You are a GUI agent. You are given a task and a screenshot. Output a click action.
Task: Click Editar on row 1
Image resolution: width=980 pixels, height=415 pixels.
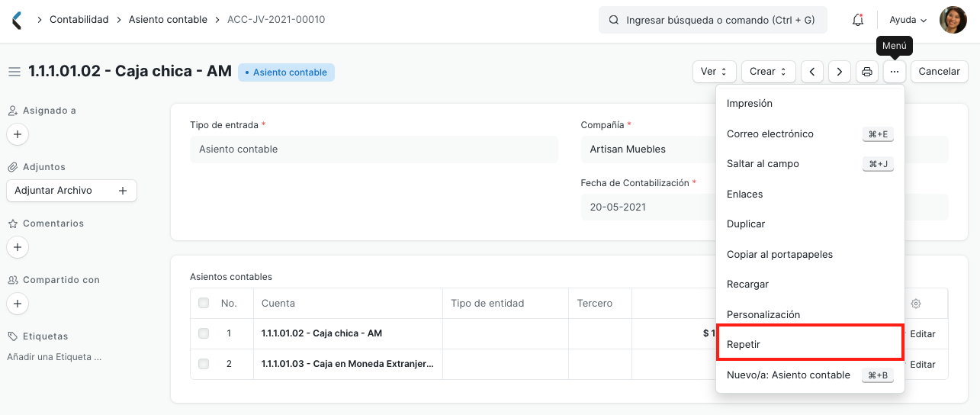[923, 333]
